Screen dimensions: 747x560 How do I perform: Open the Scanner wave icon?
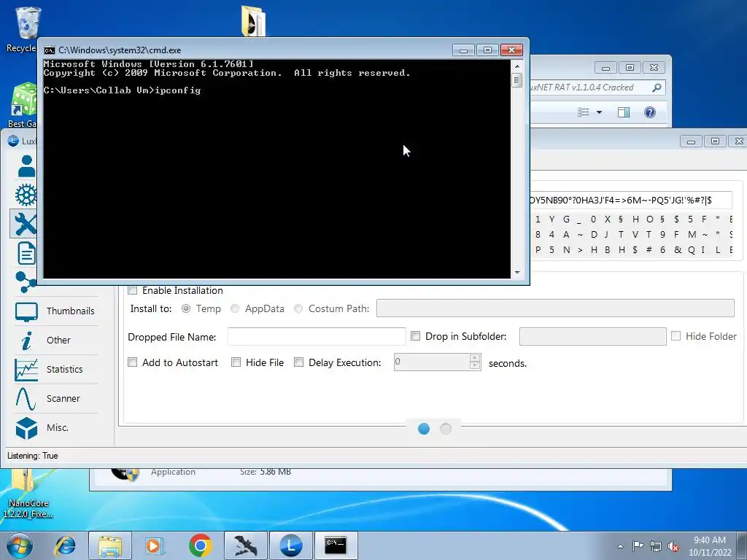(26, 399)
